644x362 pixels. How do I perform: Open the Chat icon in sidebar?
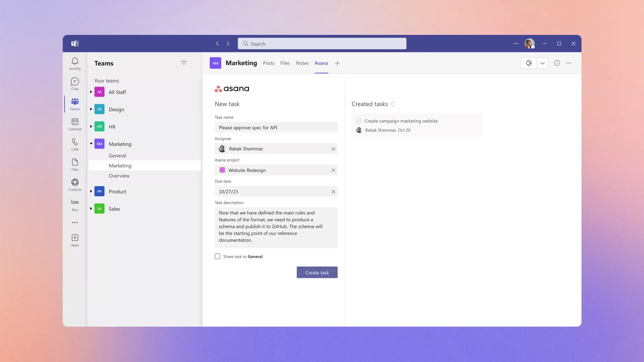[x=75, y=84]
